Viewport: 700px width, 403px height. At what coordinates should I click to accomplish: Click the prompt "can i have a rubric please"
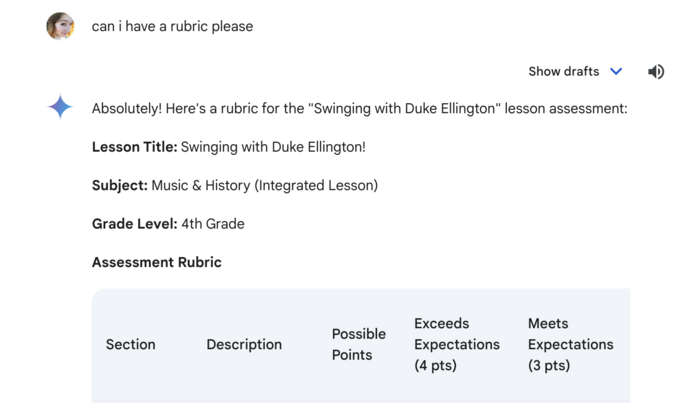click(172, 26)
